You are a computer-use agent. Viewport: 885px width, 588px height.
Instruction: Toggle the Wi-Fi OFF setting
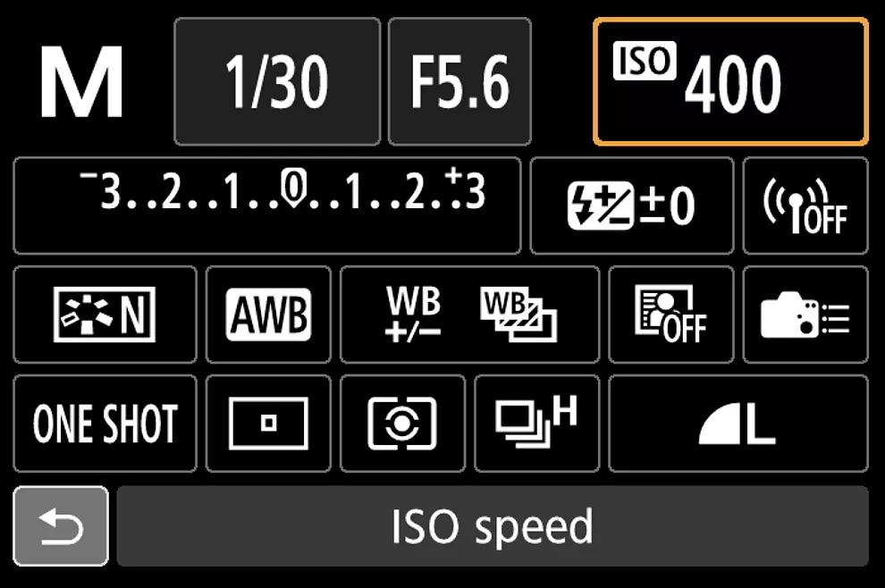point(805,206)
